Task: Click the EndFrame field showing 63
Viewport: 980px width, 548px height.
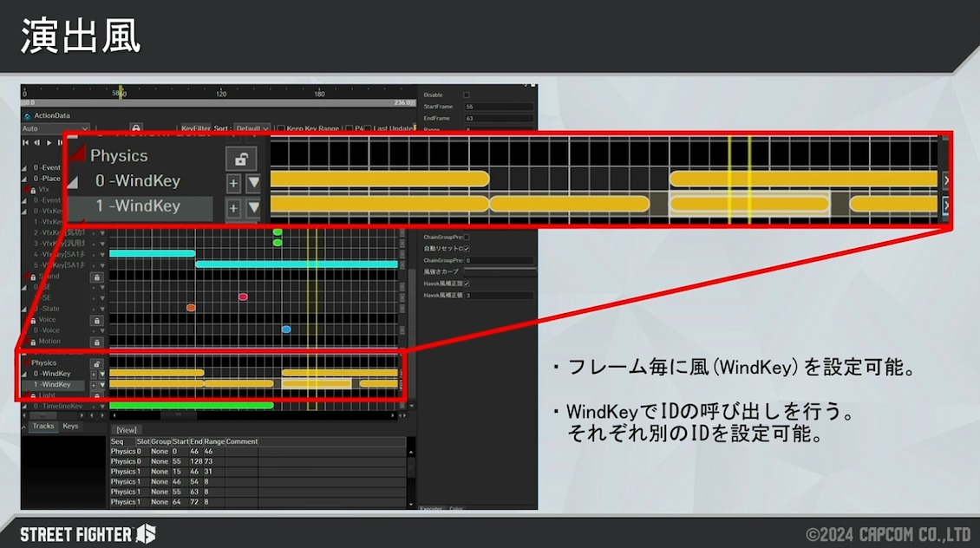Action: 499,118
